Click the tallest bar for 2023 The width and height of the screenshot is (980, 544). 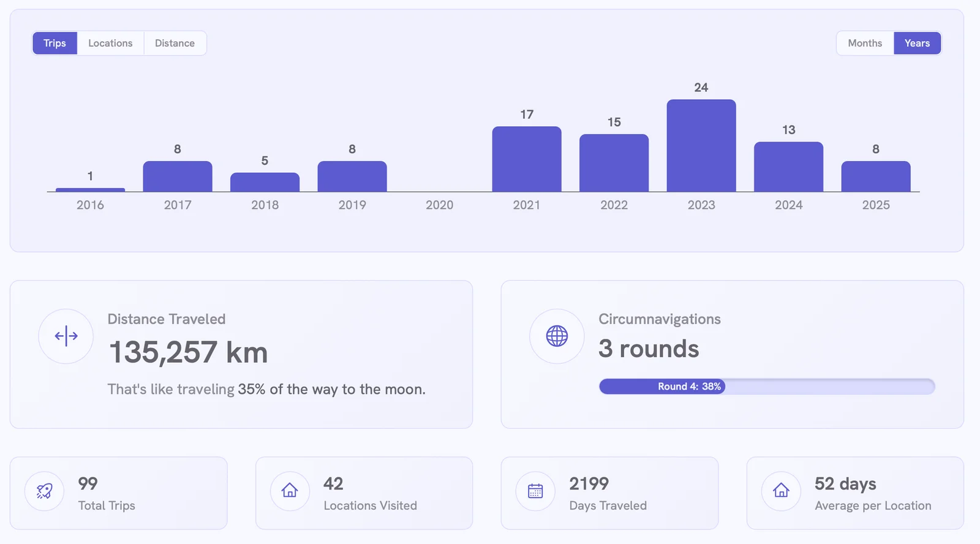[x=701, y=146]
